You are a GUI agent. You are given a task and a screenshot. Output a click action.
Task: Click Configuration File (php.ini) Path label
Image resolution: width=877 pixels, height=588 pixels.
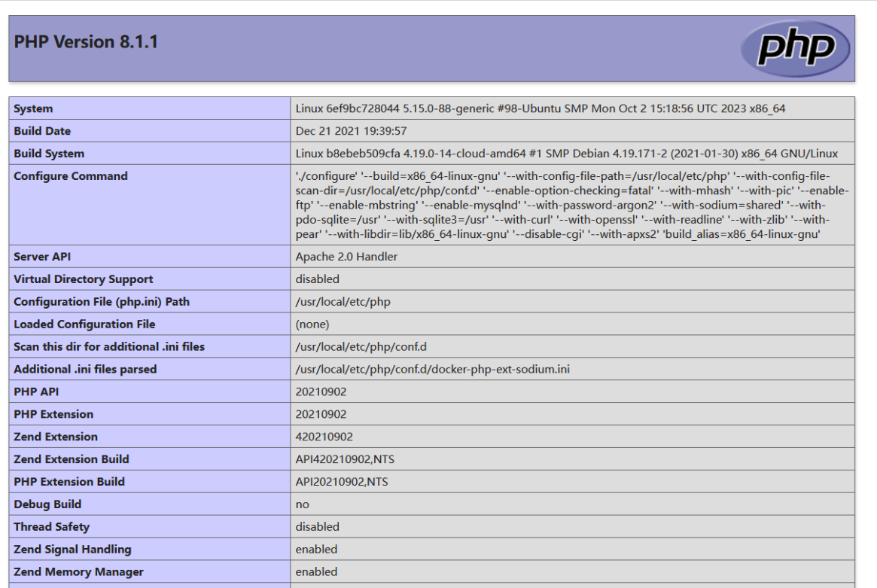point(102,302)
